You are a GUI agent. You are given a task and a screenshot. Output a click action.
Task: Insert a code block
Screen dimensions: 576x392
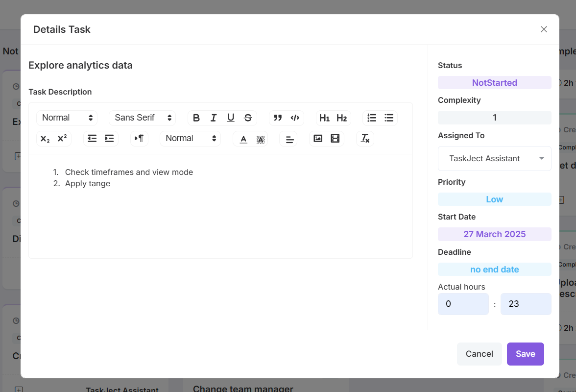click(x=295, y=118)
